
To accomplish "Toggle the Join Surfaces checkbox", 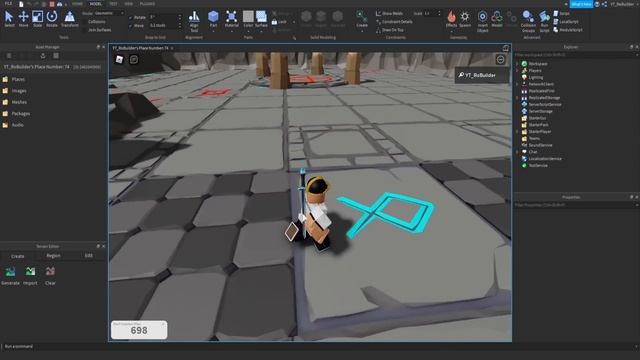I will click(85, 30).
